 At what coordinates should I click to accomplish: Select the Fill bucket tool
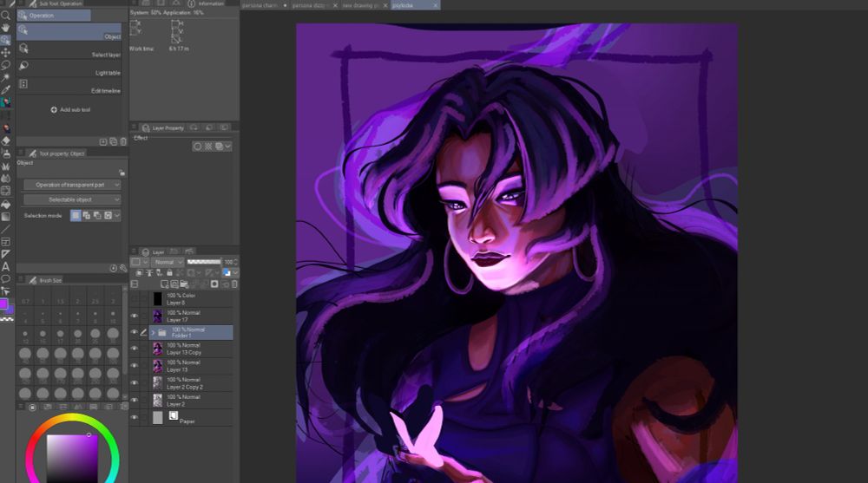5,204
